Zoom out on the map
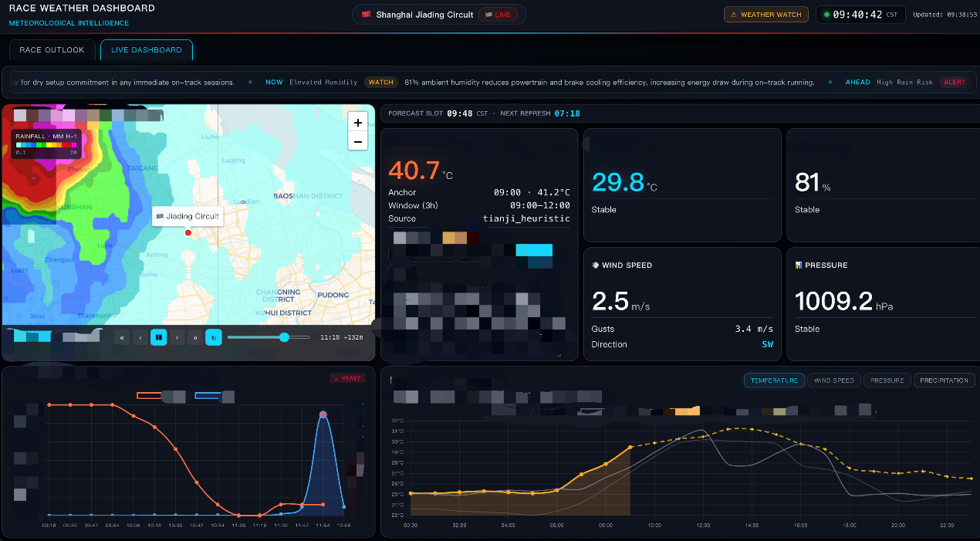 tap(357, 141)
